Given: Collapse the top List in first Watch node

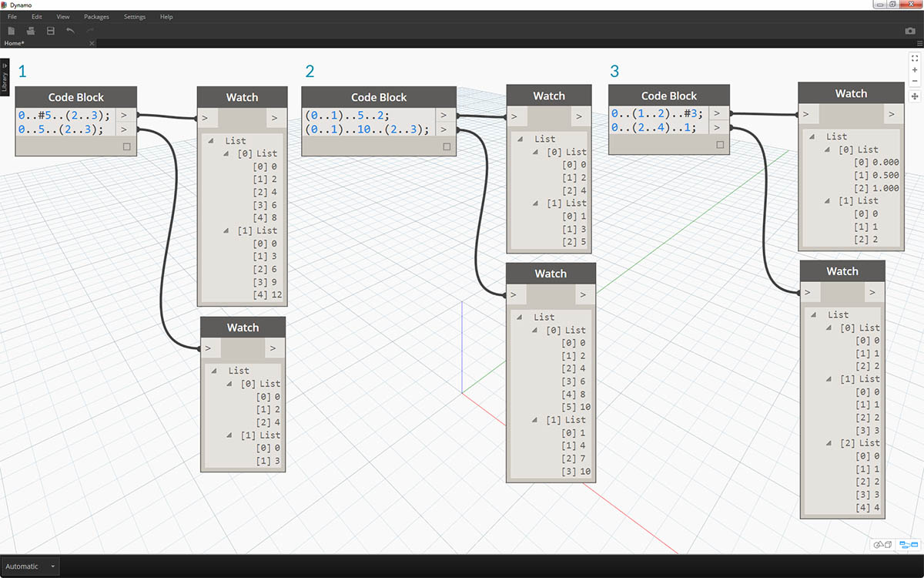Looking at the screenshot, I should (210, 141).
